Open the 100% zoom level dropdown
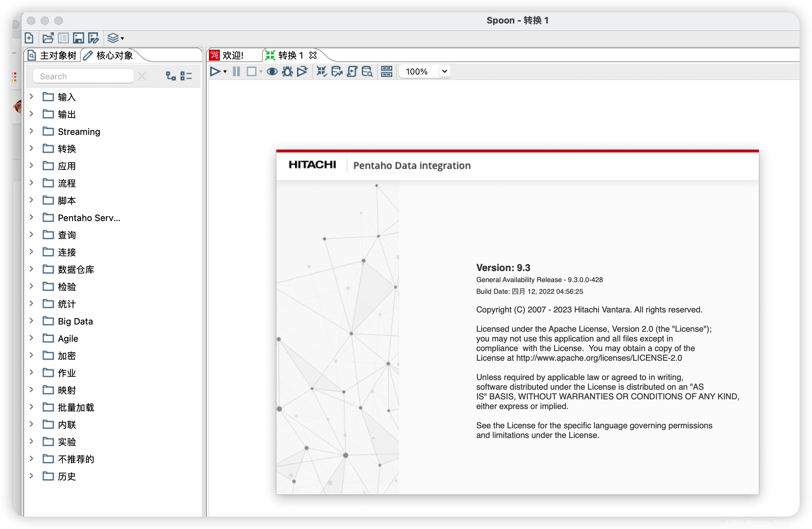 pos(444,71)
